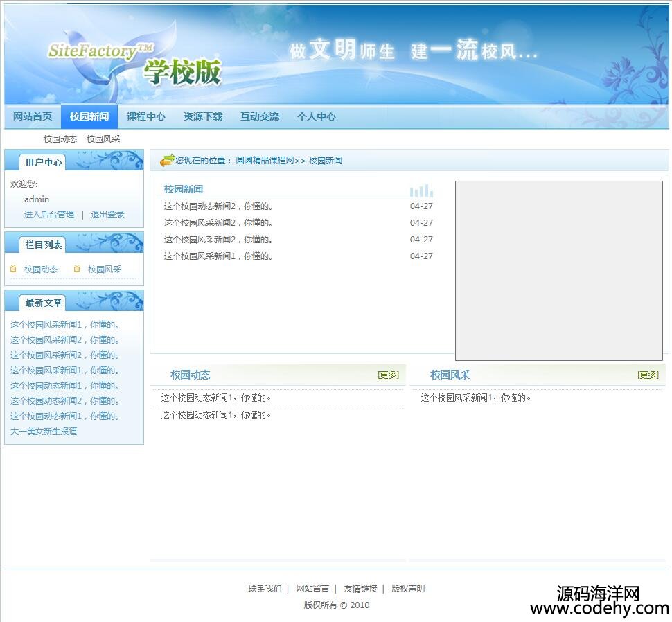672x622 pixels.
Task: Go to the 互动交流 section
Action: click(x=260, y=116)
